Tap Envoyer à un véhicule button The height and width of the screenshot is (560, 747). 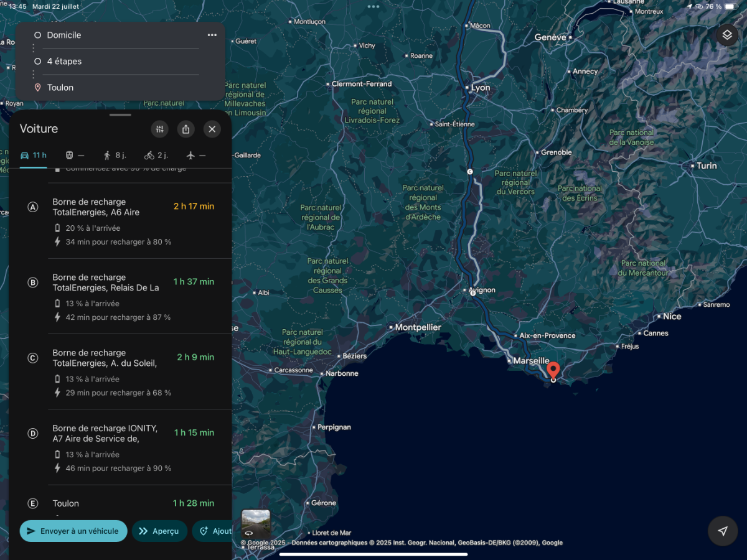pyautogui.click(x=73, y=531)
